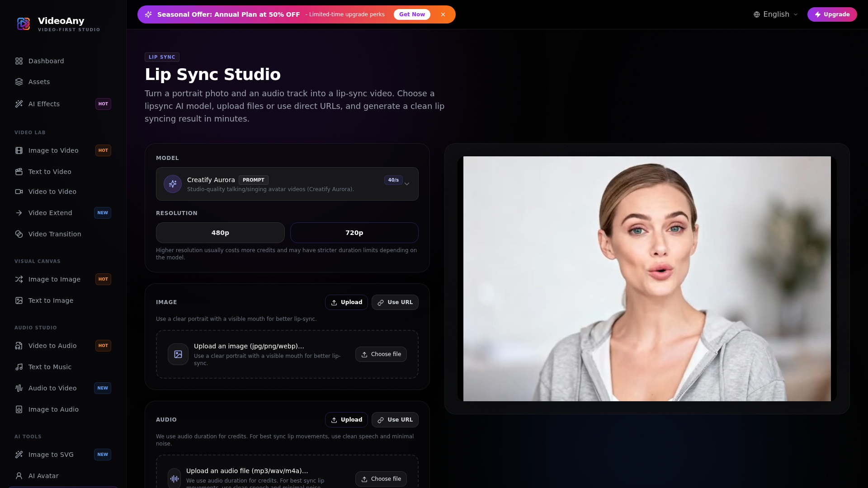868x488 pixels.
Task: Click the AI Effects magic wand icon
Action: [19, 104]
